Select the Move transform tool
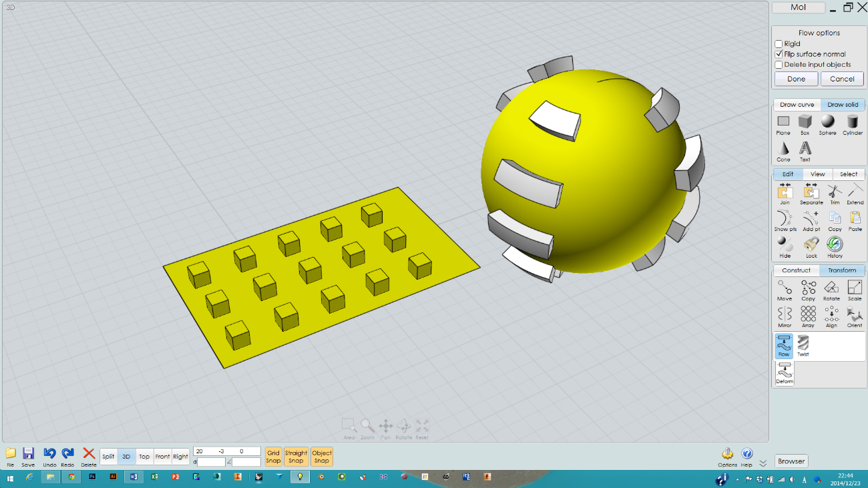The height and width of the screenshot is (488, 868). tap(785, 290)
